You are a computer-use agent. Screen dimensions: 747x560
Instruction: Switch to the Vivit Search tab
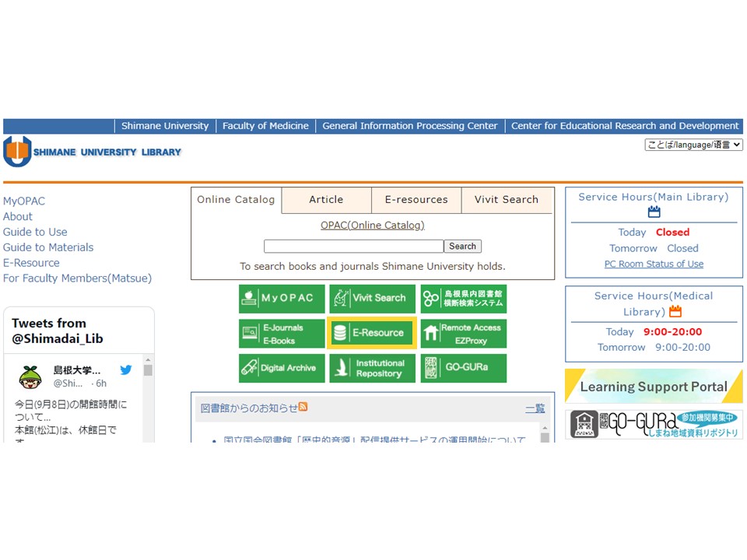(x=507, y=200)
